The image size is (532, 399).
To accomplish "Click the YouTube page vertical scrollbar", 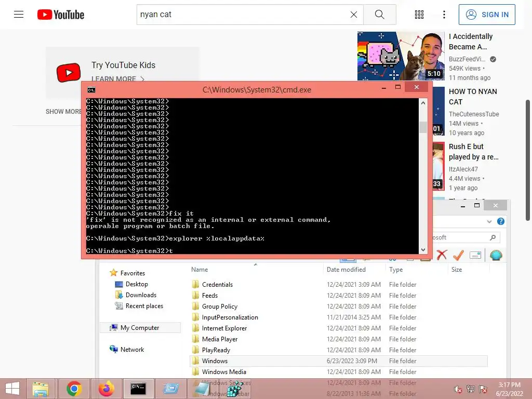I will 528,160.
